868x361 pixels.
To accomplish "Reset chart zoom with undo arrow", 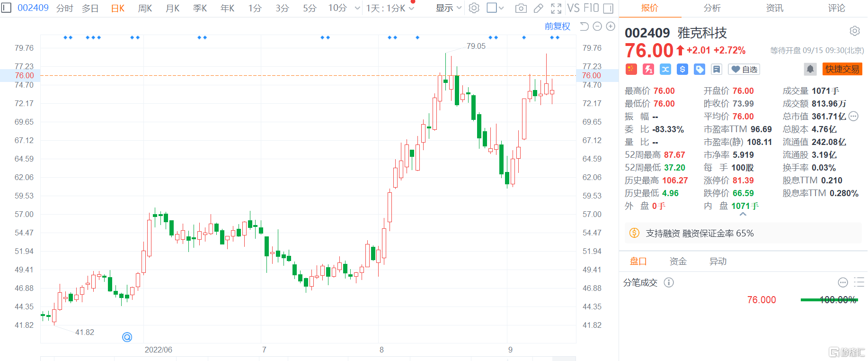I will pos(585,26).
